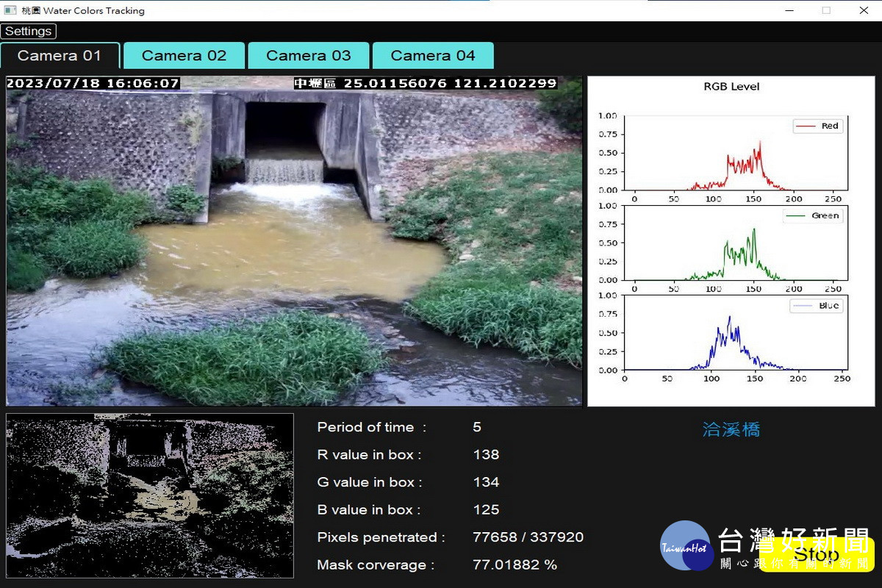Image resolution: width=882 pixels, height=588 pixels.
Task: Click the Green histogram chart
Action: pos(736,243)
